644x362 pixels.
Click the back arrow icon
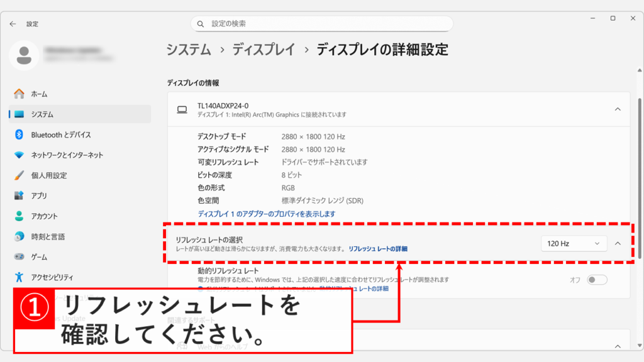coord(13,24)
